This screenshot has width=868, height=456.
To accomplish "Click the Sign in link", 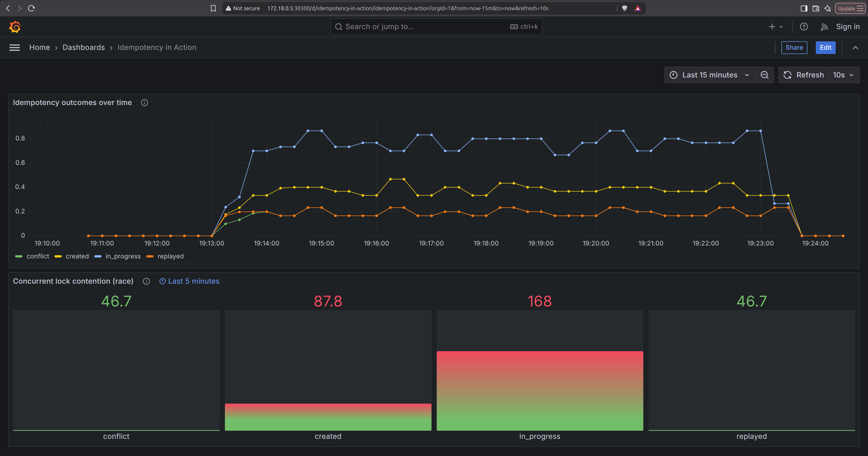I will pos(848,27).
